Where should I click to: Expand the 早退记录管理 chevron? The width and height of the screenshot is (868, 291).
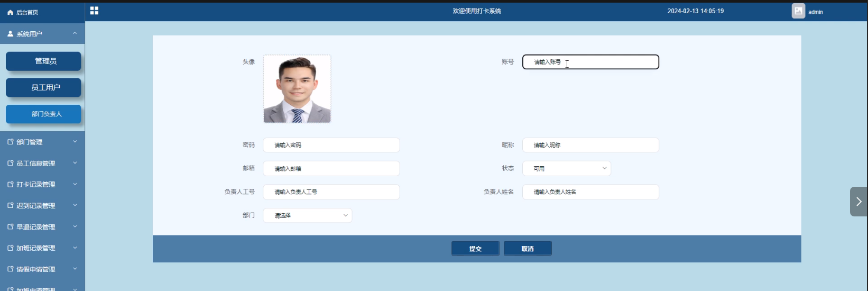point(75,226)
